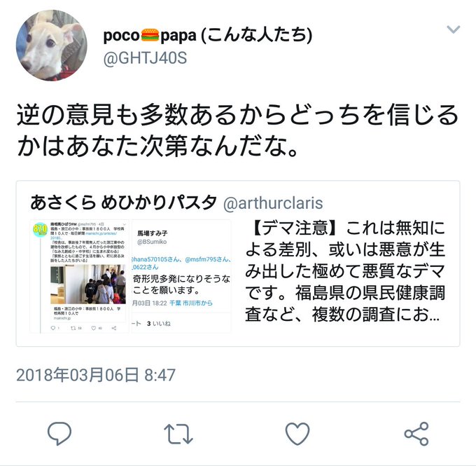476x466 pixels.
Task: Click the 千葉 市川市から location link
Action: point(191,303)
